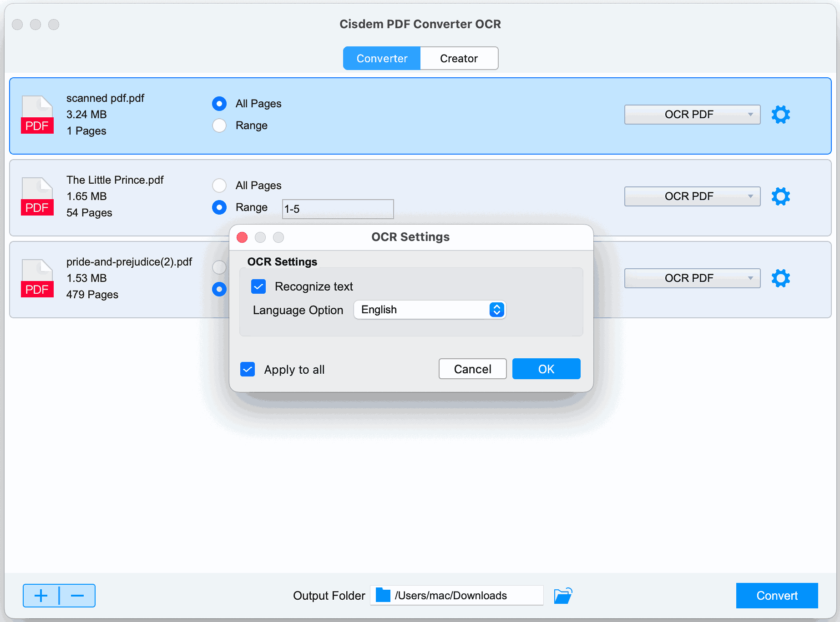This screenshot has height=622, width=840.
Task: Click the 1.65 MB size text
Action: pyautogui.click(x=86, y=196)
